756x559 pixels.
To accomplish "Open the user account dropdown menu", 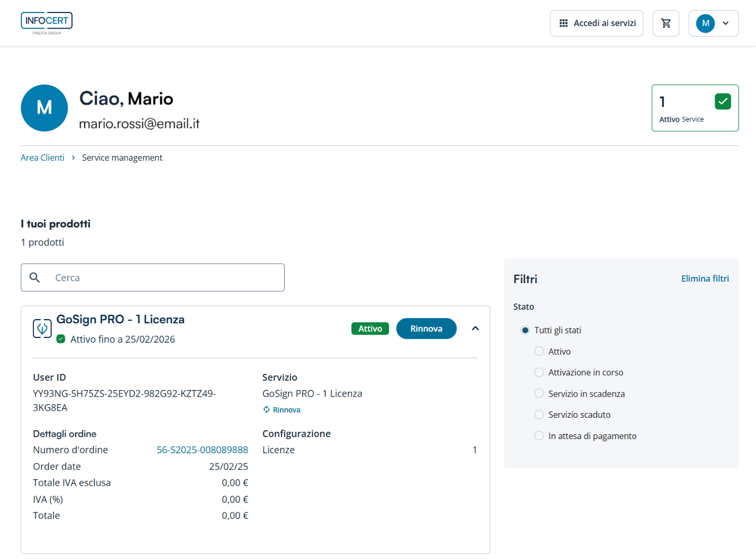I will (x=713, y=23).
